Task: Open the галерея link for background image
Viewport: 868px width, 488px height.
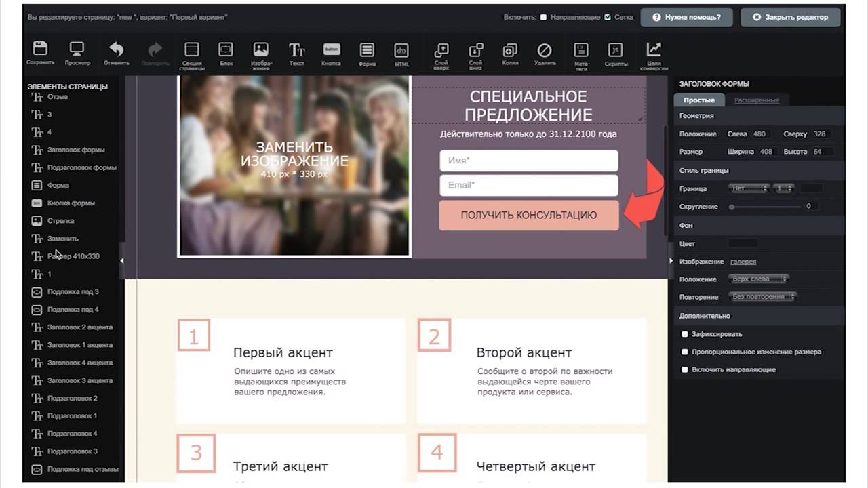Action: pos(743,262)
